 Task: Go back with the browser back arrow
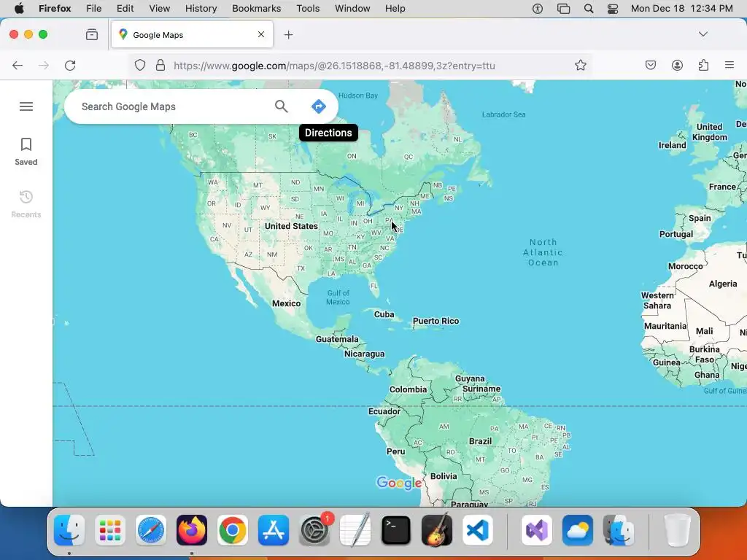(18, 65)
